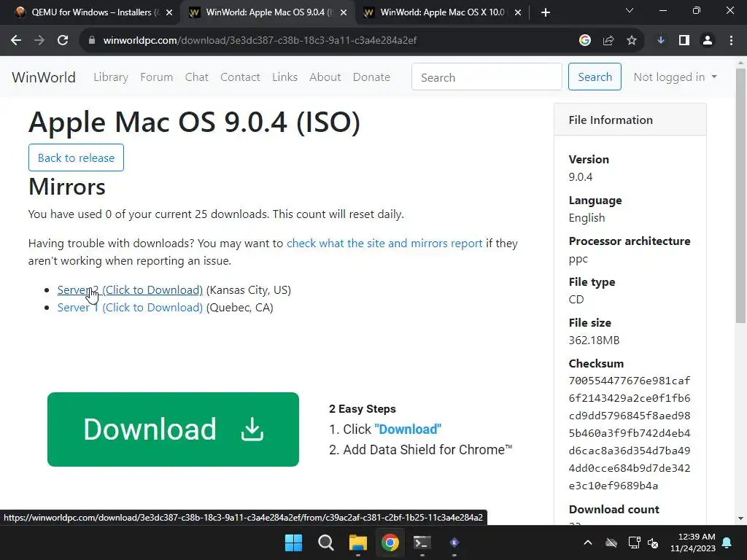This screenshot has width=747, height=560.
Task: Open taskbar Search icon
Action: pos(326,542)
